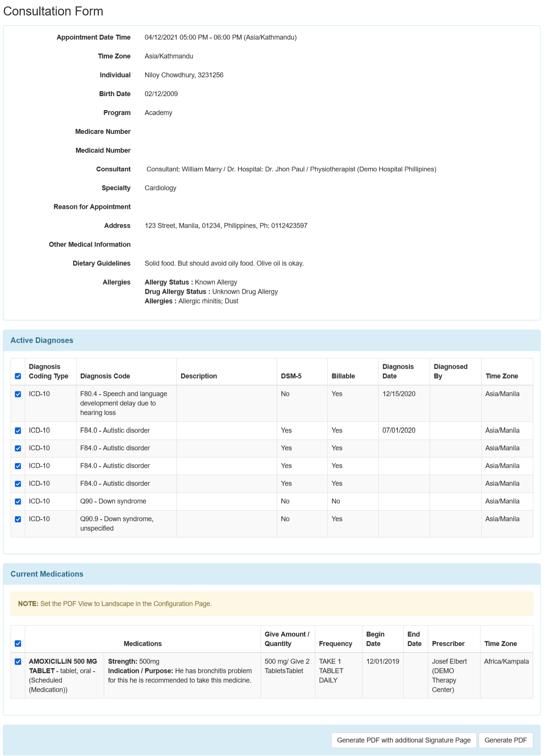548x756 pixels.
Task: Click the Begin Date column header
Action: (x=375, y=639)
